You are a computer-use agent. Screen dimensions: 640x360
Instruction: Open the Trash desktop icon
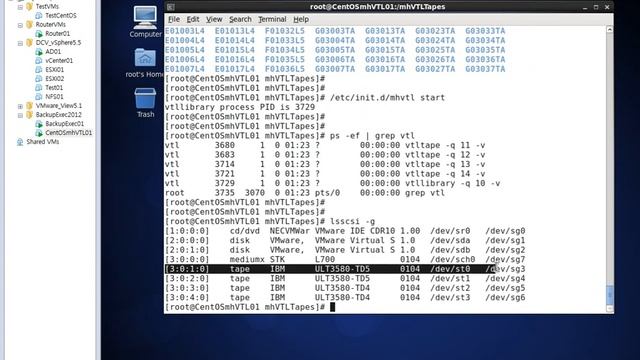tap(145, 98)
